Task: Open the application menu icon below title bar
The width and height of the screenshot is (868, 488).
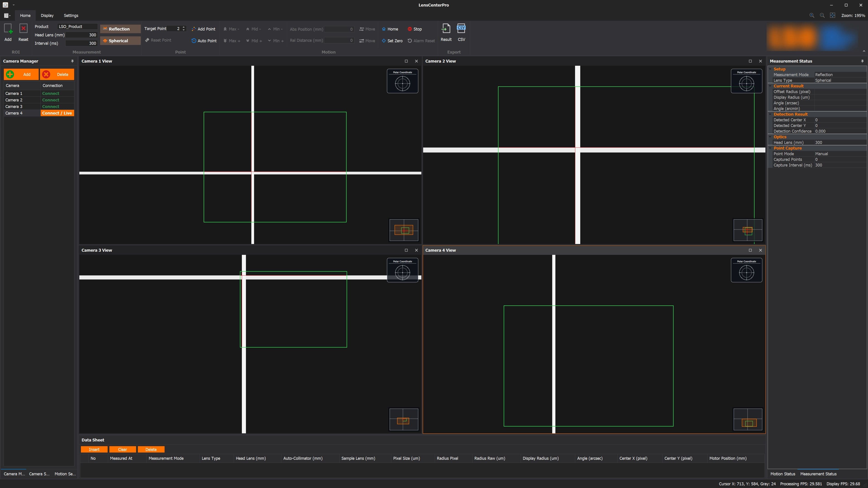Action: pos(7,16)
